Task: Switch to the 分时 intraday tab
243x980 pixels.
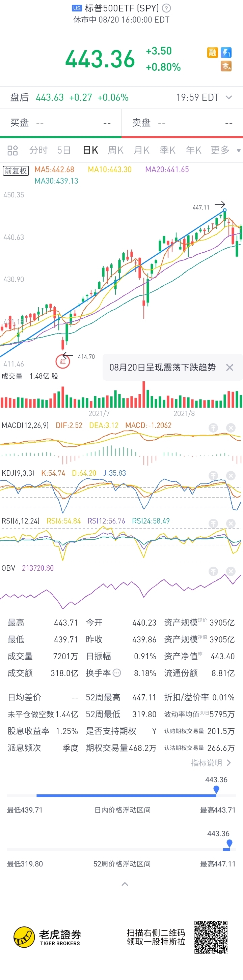Action: pyautogui.click(x=38, y=150)
